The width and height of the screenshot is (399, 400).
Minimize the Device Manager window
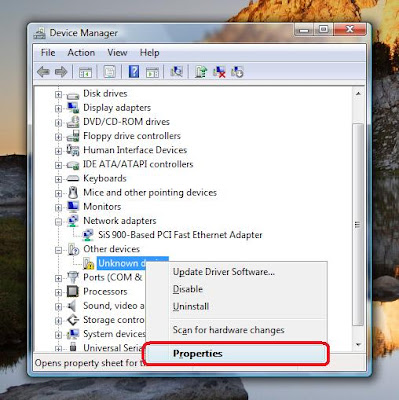click(304, 30)
